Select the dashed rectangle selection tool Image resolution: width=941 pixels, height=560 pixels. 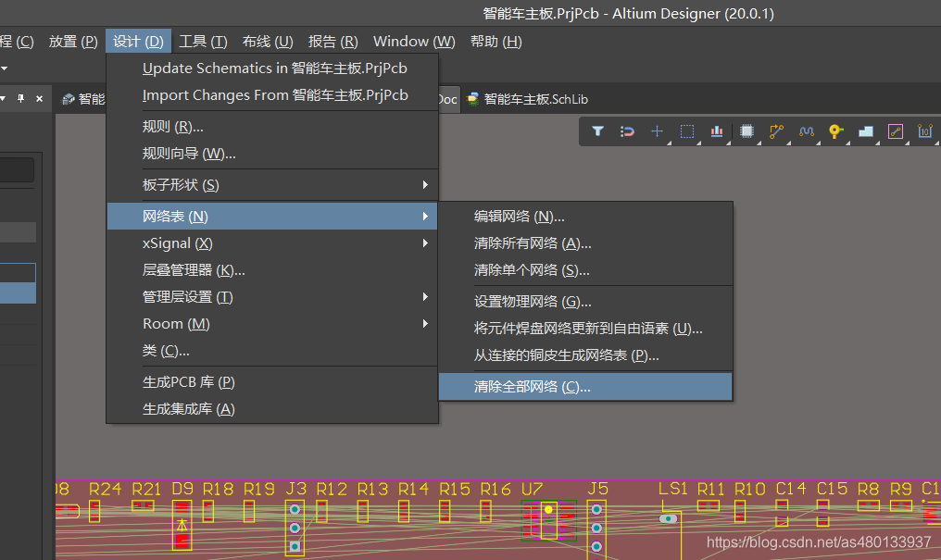686,131
